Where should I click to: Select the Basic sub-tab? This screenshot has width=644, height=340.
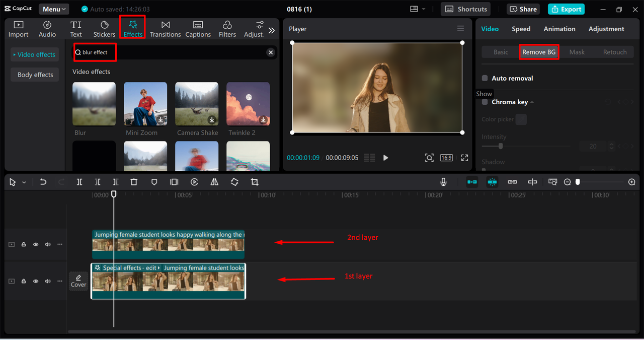click(x=501, y=52)
